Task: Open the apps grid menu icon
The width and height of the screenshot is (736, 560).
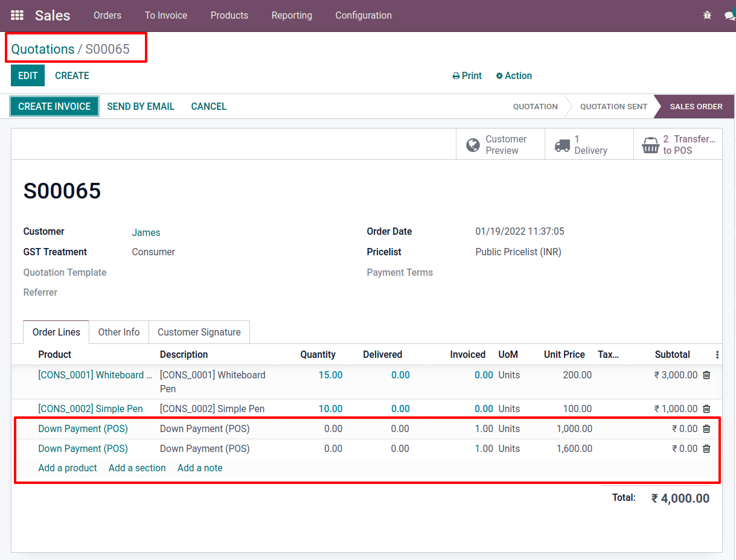Action: point(18,15)
